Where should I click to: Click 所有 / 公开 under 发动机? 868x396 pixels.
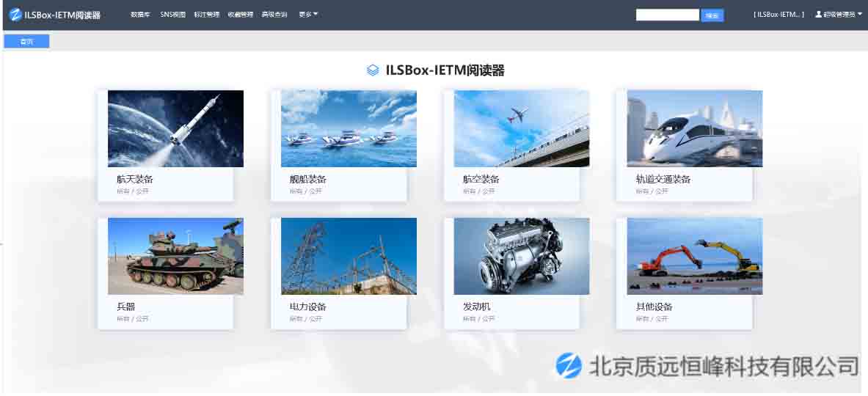click(x=479, y=319)
